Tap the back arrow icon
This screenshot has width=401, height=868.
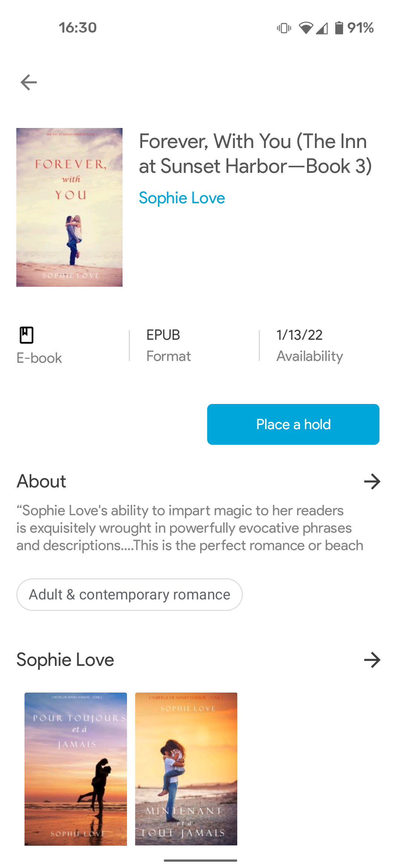click(x=29, y=82)
